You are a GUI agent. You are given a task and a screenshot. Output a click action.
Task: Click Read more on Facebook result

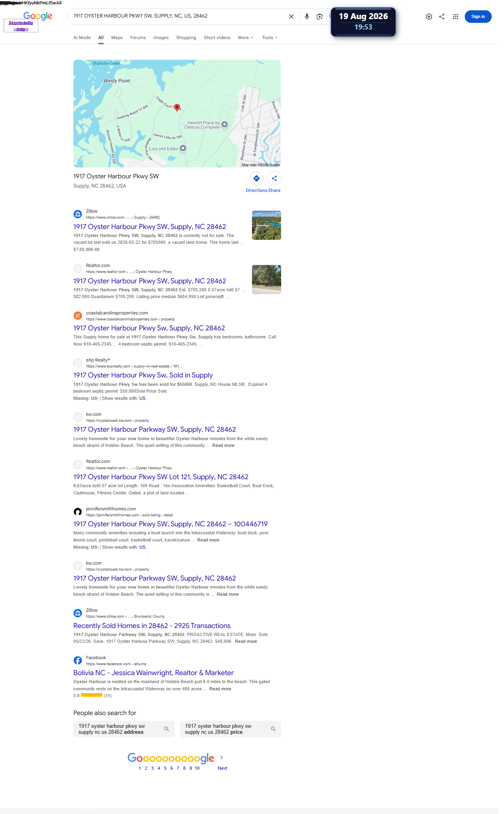[x=220, y=689]
